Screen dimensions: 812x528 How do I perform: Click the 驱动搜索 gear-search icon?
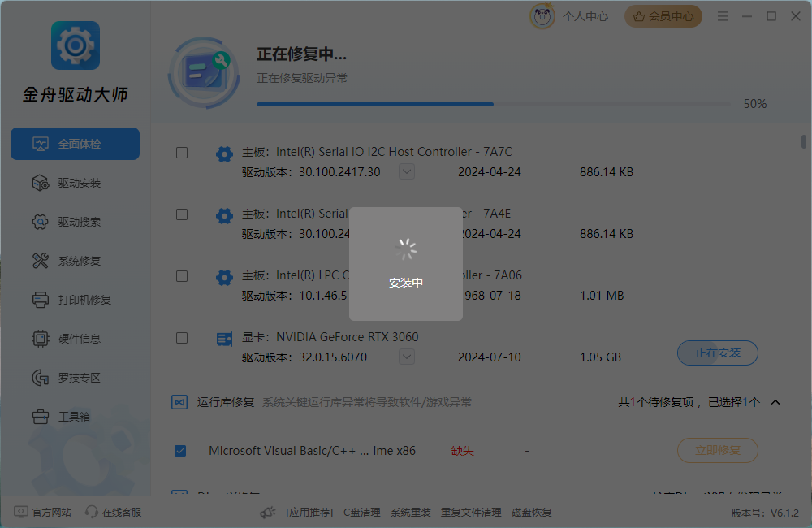pyautogui.click(x=41, y=222)
